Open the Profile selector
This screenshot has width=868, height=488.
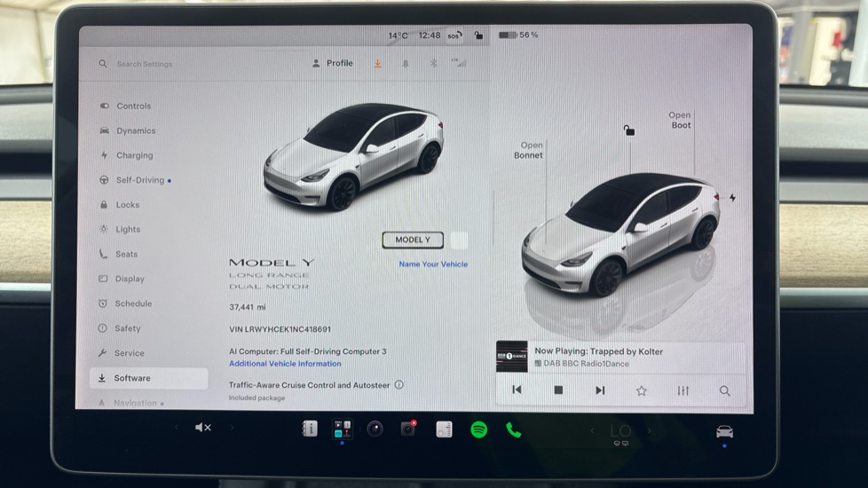[x=333, y=63]
